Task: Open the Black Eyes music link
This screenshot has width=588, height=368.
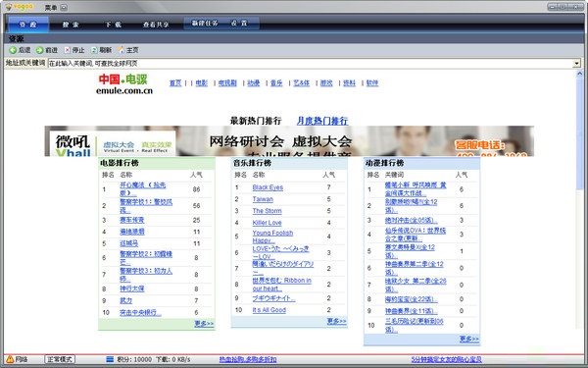Action: [x=268, y=187]
